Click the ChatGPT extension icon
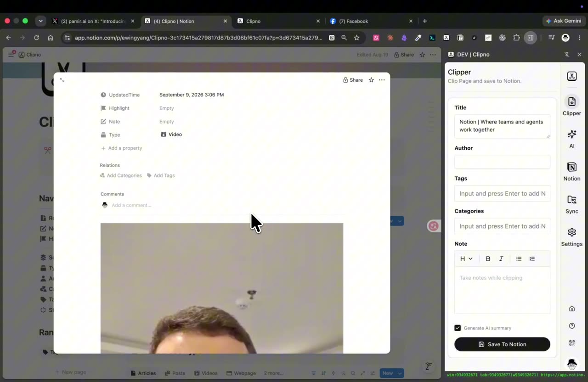 tap(502, 38)
